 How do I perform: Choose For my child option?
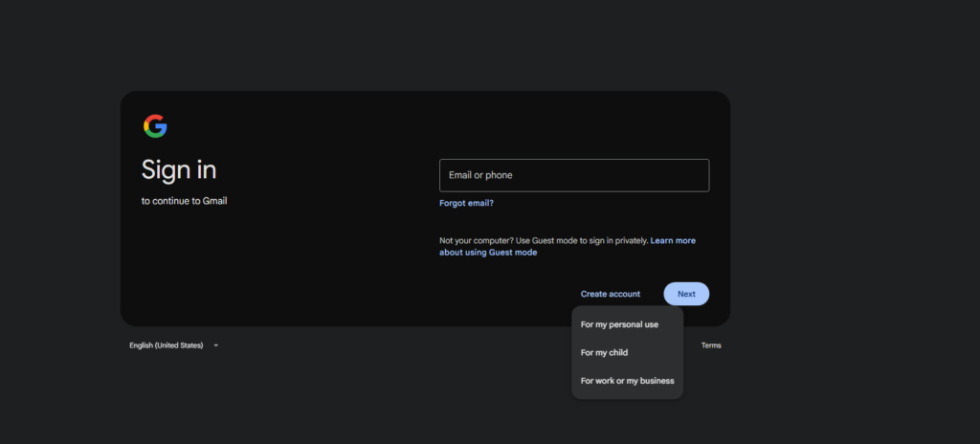[628, 353]
